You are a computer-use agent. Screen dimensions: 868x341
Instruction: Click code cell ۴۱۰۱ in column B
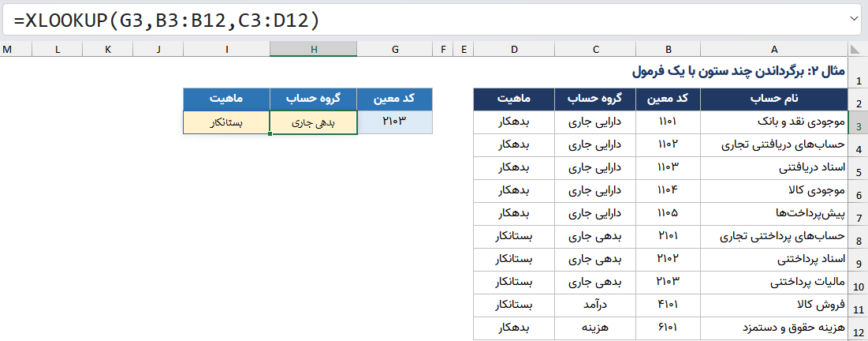pos(669,305)
